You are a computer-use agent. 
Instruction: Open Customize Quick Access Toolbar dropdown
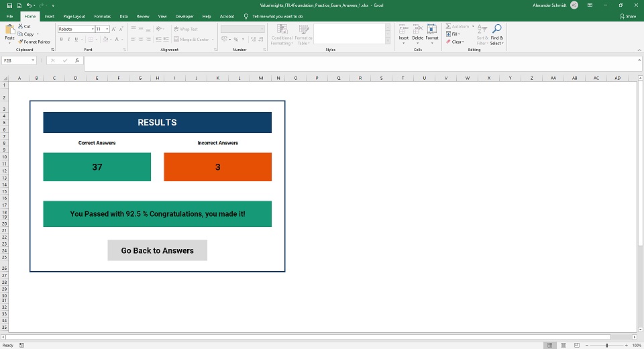(53, 6)
